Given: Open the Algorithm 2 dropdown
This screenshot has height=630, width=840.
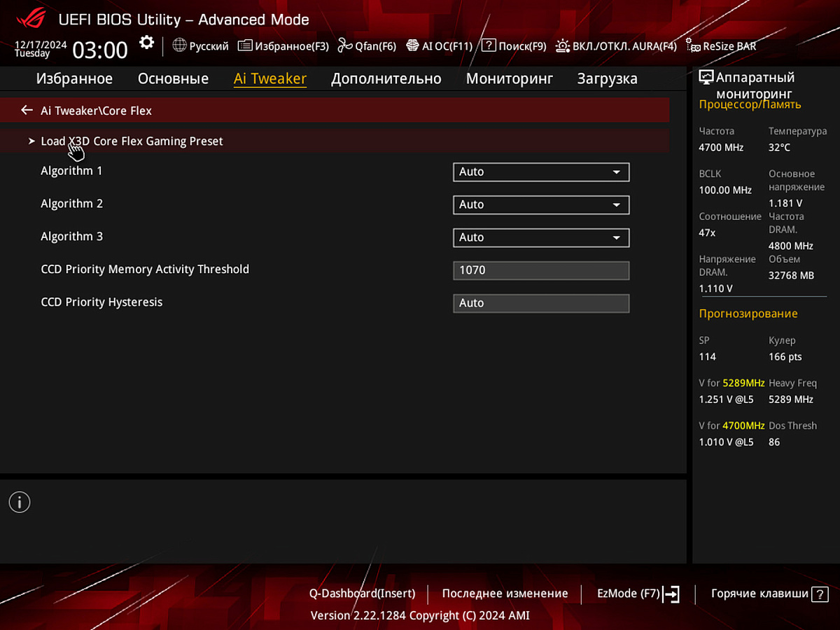Looking at the screenshot, I should pos(541,204).
